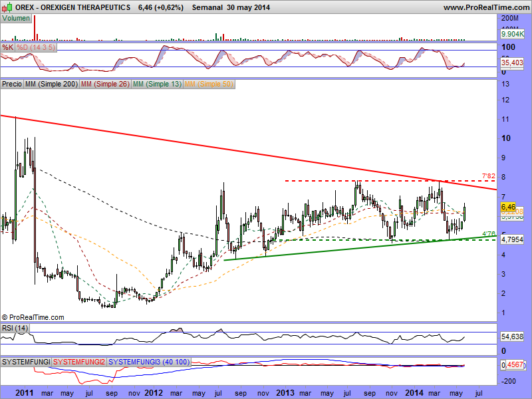The width and height of the screenshot is (532, 399).
Task: Select the %K stochastic label
Action: coord(7,47)
